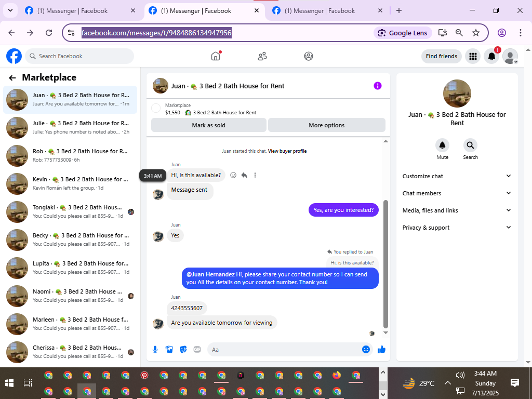Focus the Aa message input field
This screenshot has width=532, height=399.
click(285, 350)
